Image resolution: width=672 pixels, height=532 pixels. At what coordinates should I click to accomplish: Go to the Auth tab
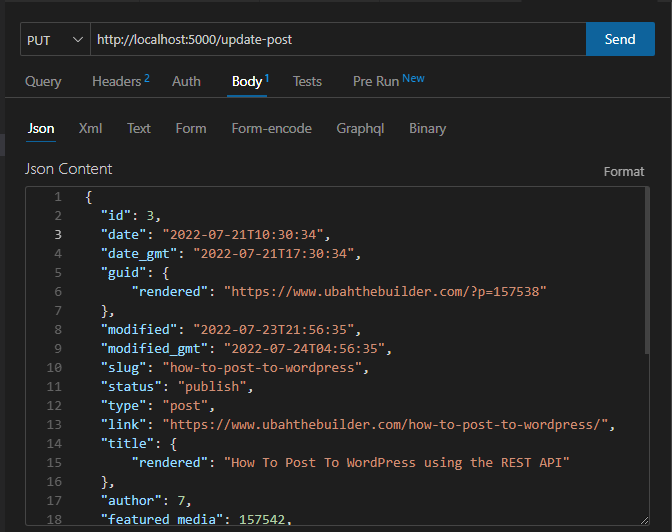tap(186, 82)
